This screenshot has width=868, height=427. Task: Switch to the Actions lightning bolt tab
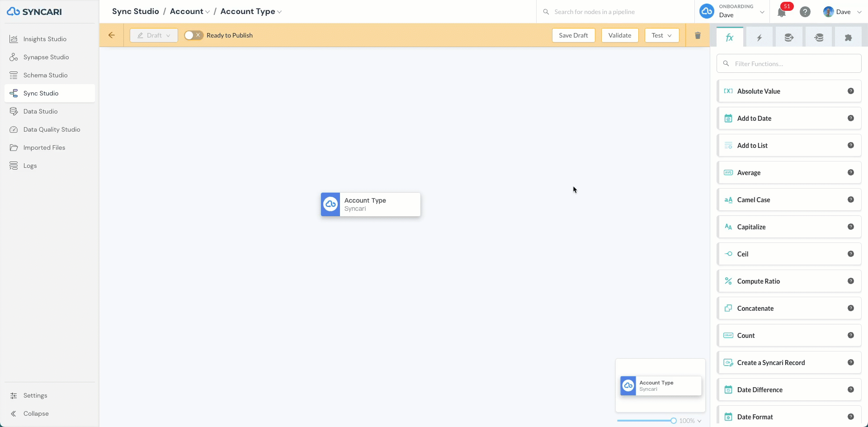(x=759, y=38)
